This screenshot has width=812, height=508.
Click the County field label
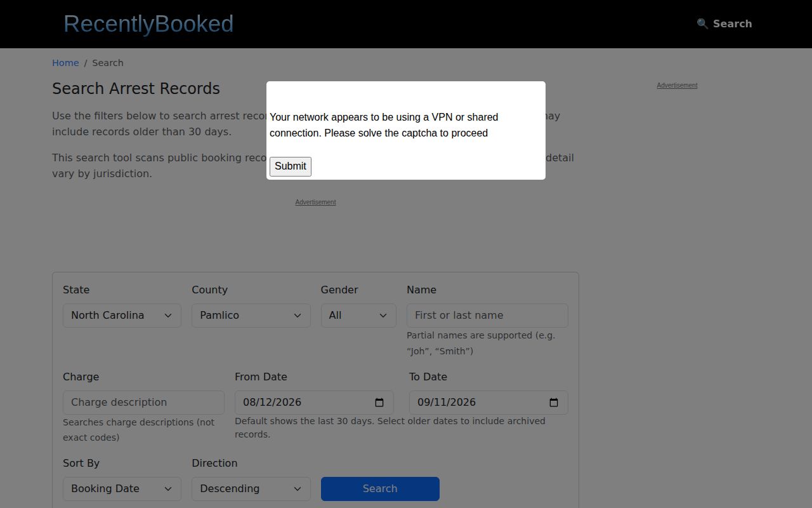[209, 290]
